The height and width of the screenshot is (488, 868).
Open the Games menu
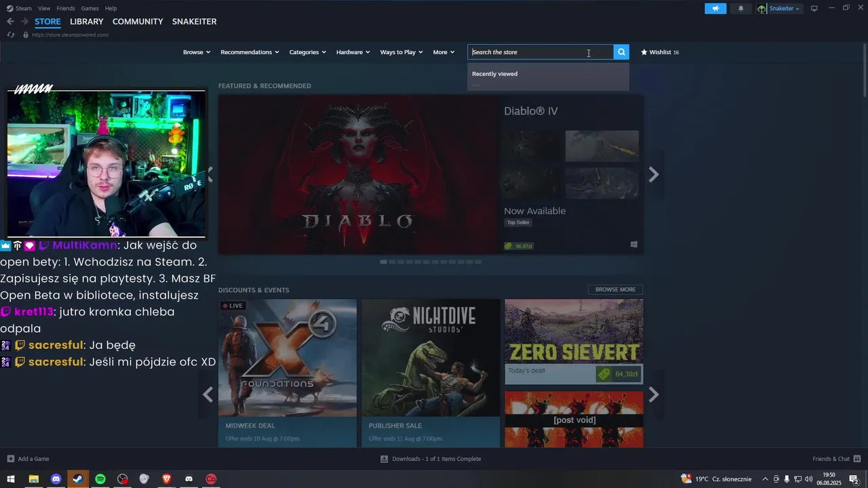click(x=90, y=8)
